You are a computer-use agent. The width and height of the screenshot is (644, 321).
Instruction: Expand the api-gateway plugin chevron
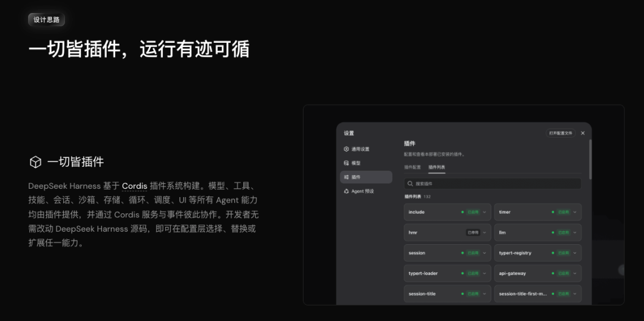[x=575, y=274]
